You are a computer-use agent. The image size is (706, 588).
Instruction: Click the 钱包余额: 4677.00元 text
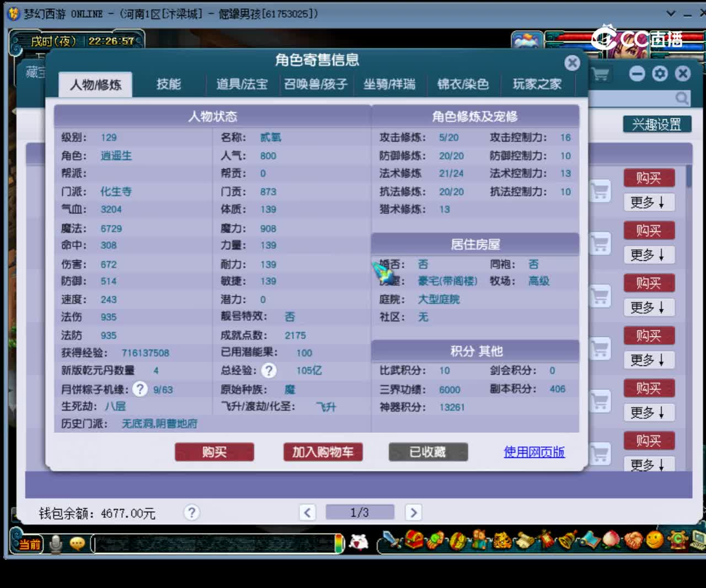click(97, 514)
